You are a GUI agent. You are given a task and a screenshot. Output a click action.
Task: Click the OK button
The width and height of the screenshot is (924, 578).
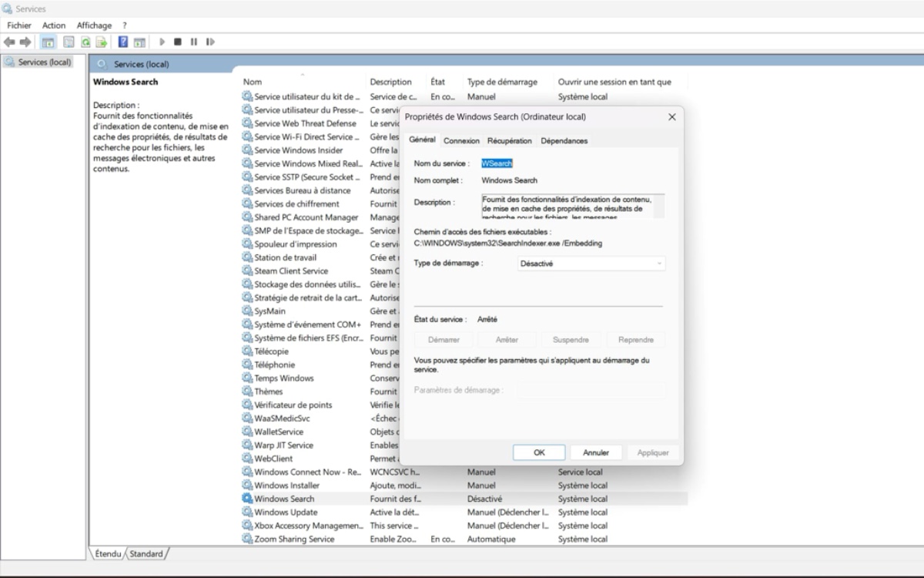(540, 452)
